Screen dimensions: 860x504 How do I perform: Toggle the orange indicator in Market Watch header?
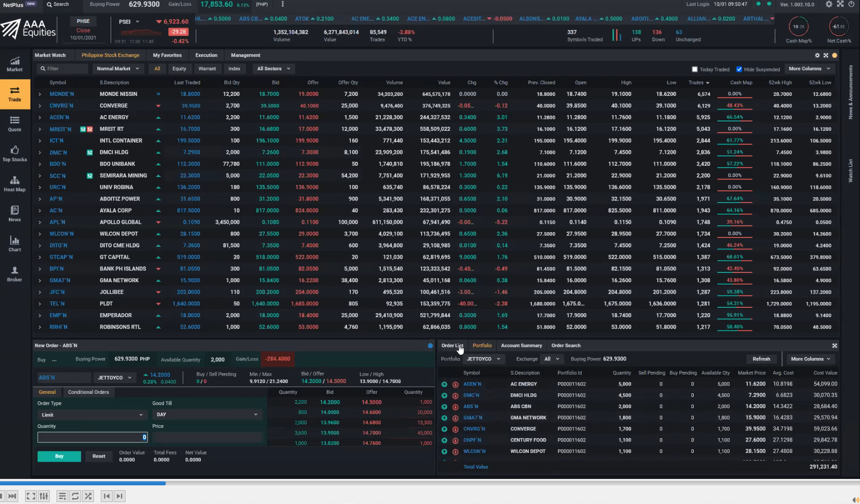[834, 56]
